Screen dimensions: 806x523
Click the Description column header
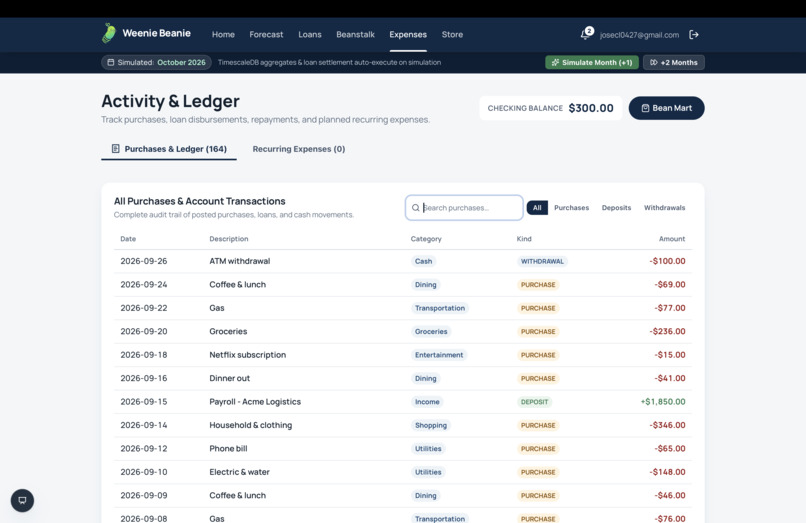click(x=229, y=239)
